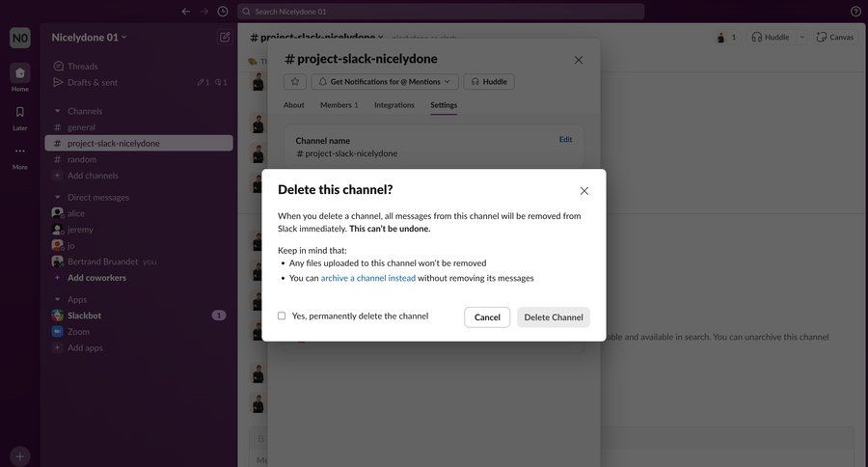Click the plus button at bottom-left
868x467 pixels.
pos(19,456)
